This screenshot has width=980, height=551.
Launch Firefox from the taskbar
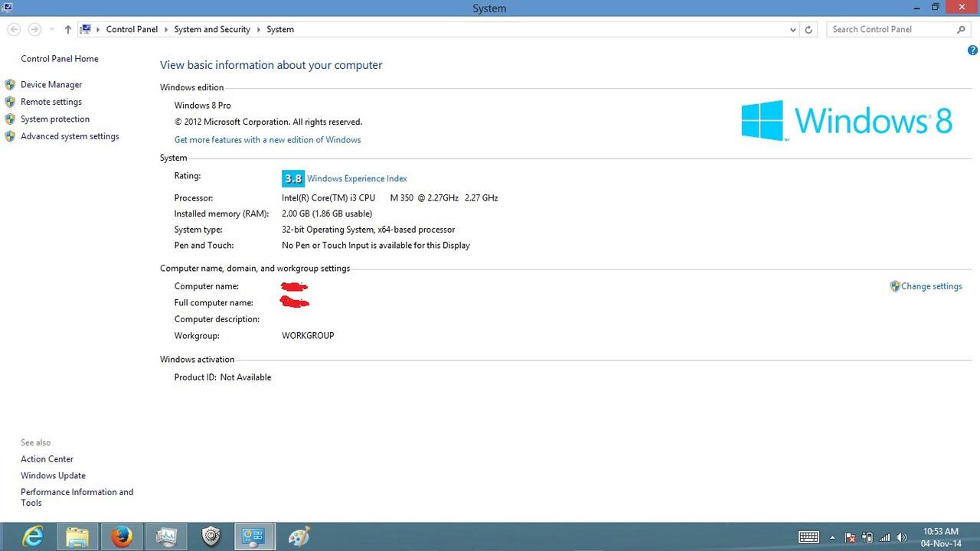coord(122,537)
